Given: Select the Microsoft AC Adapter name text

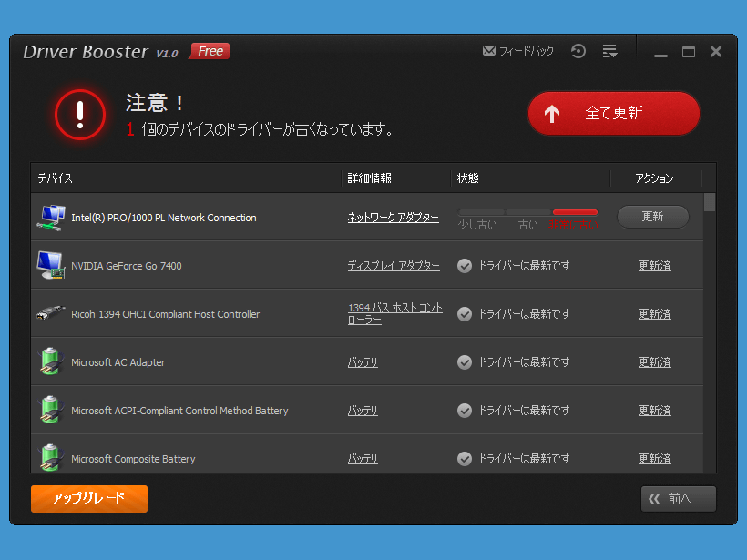Looking at the screenshot, I should [118, 362].
